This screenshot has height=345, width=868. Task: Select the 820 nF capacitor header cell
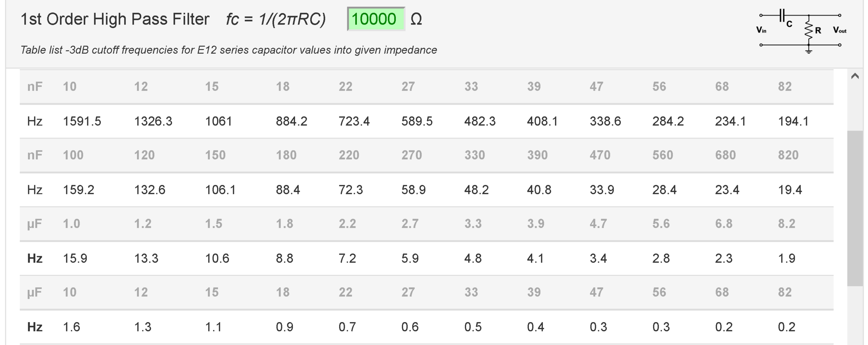pyautogui.click(x=788, y=155)
